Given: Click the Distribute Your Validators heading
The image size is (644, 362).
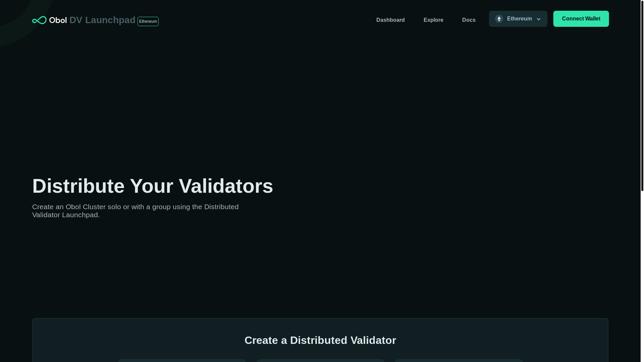Looking at the screenshot, I should tap(153, 186).
